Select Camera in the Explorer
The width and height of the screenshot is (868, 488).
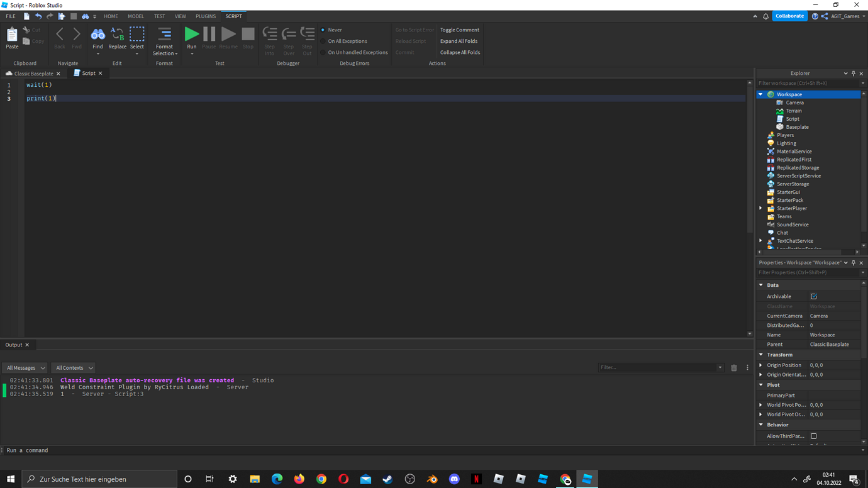[x=794, y=103]
